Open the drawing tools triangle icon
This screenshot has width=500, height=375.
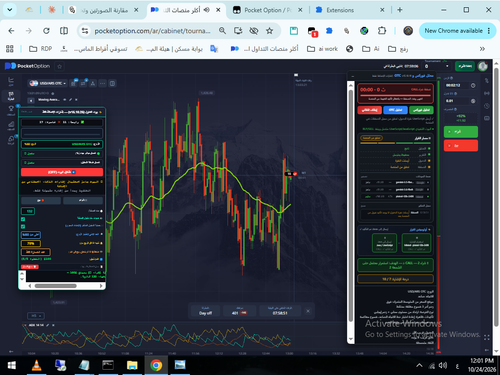pyautogui.click(x=93, y=83)
